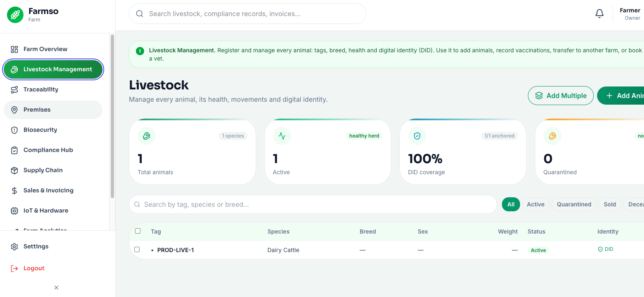Viewport: 644px width, 297px height.
Task: Click the Search by tag, species or breed field
Action: click(x=313, y=205)
